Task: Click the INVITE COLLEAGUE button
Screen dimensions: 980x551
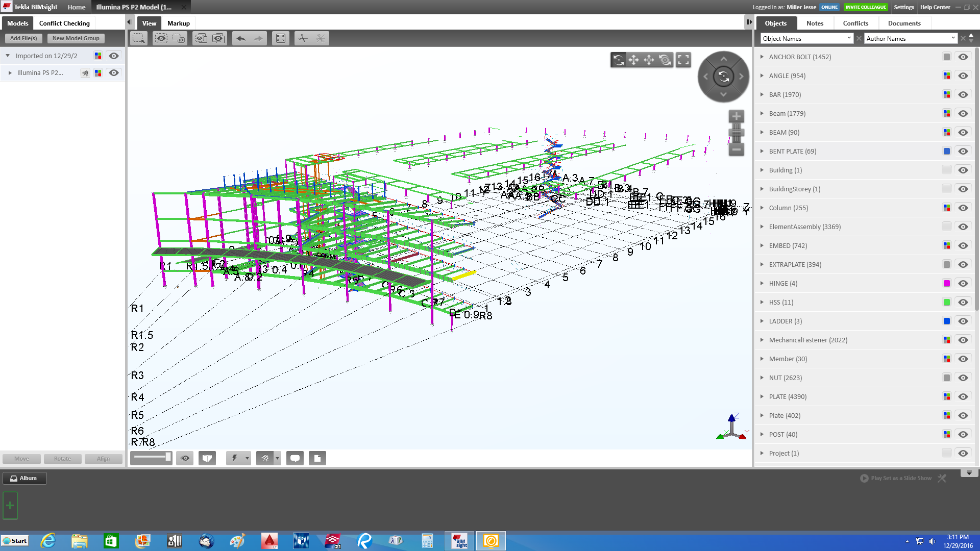Action: click(x=866, y=7)
